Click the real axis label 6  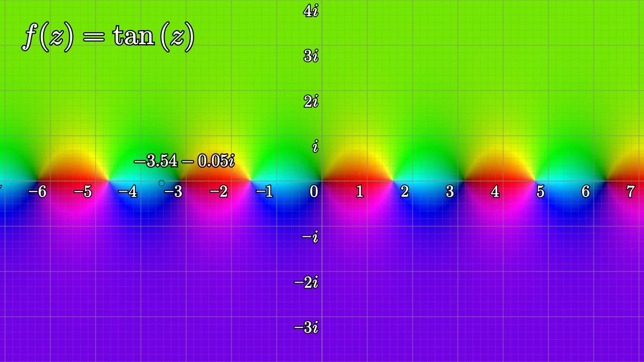[x=586, y=192]
